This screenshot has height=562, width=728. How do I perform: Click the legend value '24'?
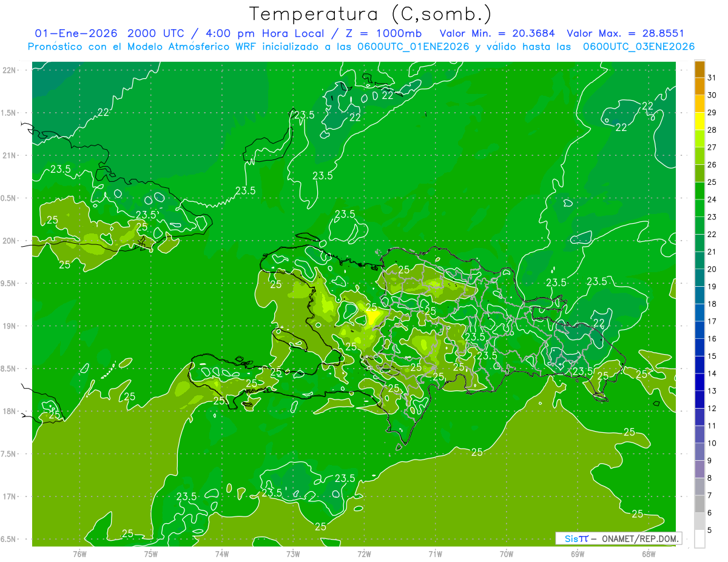point(712,199)
